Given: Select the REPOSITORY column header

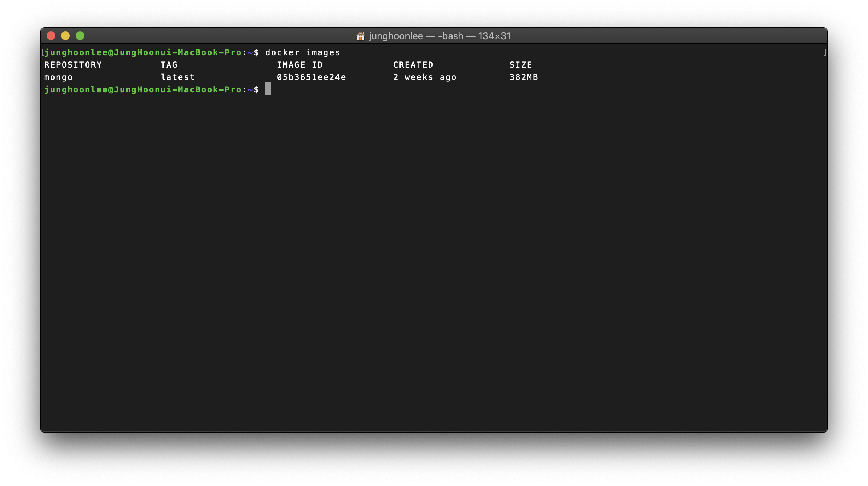Looking at the screenshot, I should (x=73, y=65).
